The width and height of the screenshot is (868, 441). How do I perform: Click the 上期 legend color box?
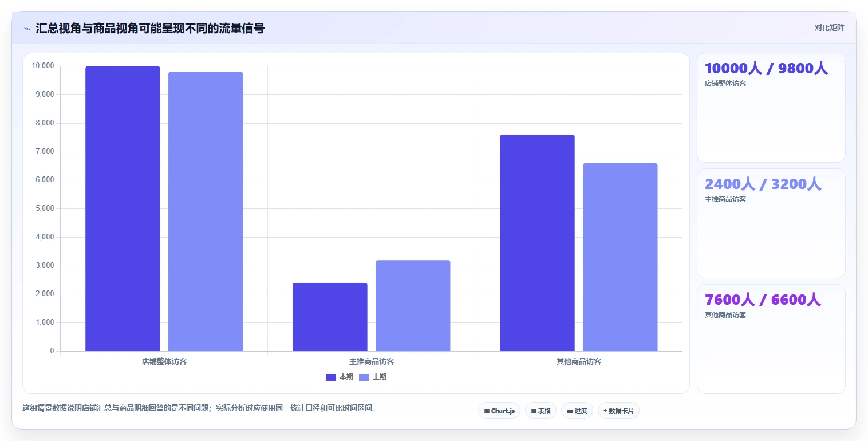(364, 377)
